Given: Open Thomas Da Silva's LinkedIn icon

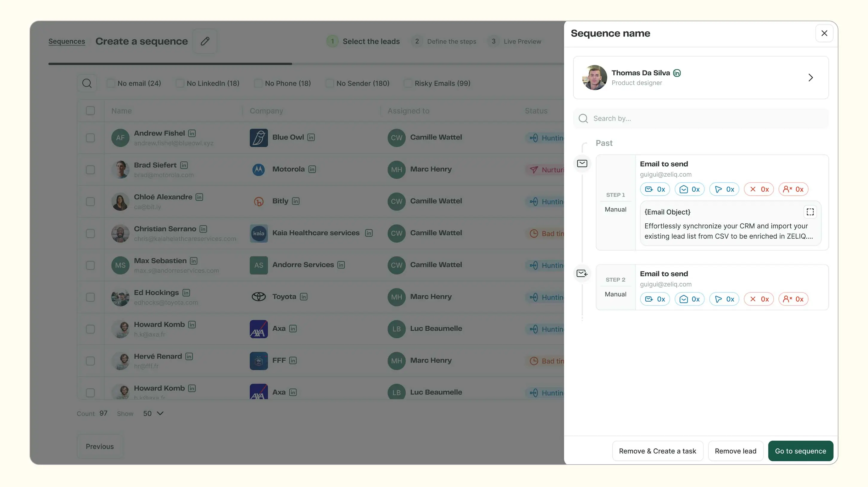Looking at the screenshot, I should 677,73.
